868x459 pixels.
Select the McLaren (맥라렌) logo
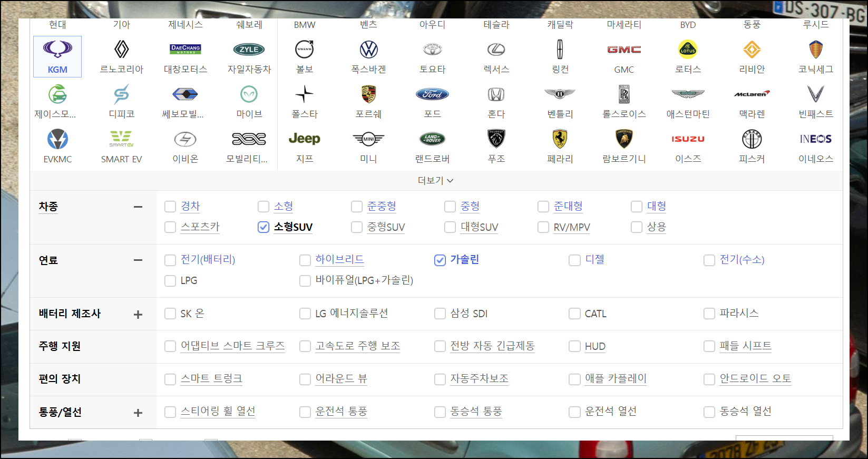tap(752, 94)
